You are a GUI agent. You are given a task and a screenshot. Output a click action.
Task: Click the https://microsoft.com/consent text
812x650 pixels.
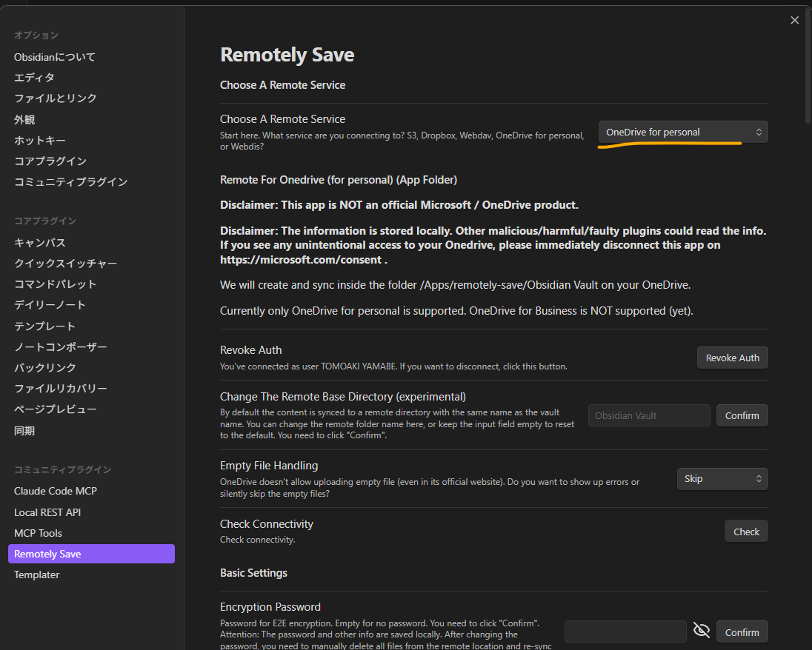click(301, 260)
